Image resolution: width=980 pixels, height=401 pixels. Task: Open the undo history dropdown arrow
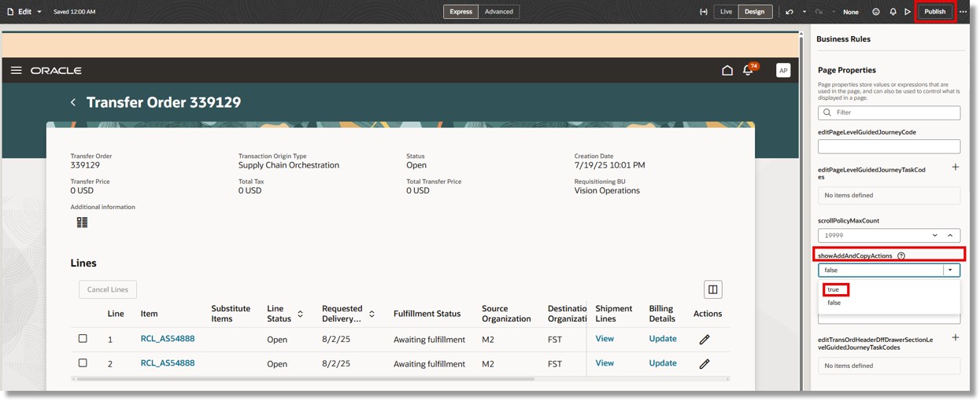[804, 12]
